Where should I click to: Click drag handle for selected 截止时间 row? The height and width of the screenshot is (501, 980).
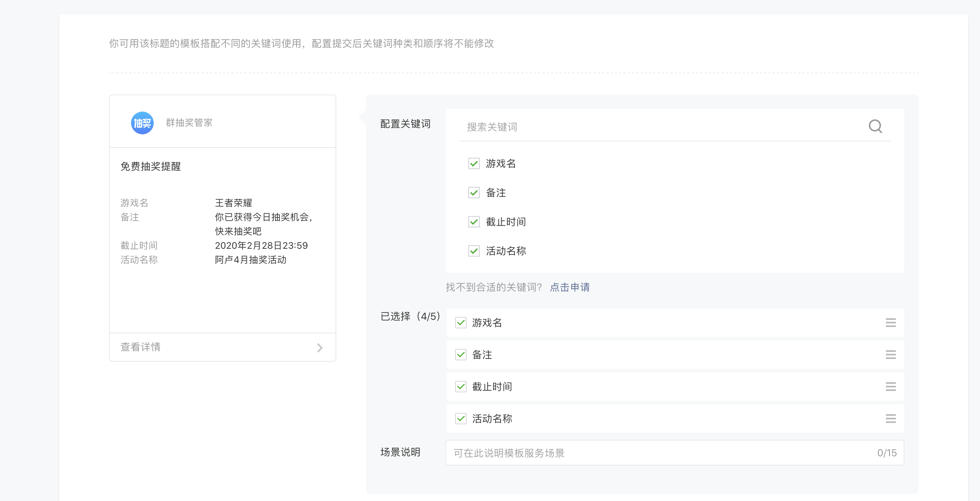coord(890,387)
